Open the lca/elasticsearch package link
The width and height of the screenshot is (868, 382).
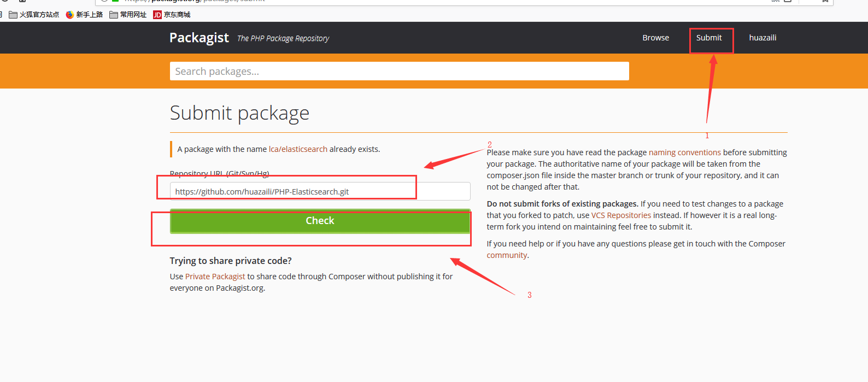point(298,149)
